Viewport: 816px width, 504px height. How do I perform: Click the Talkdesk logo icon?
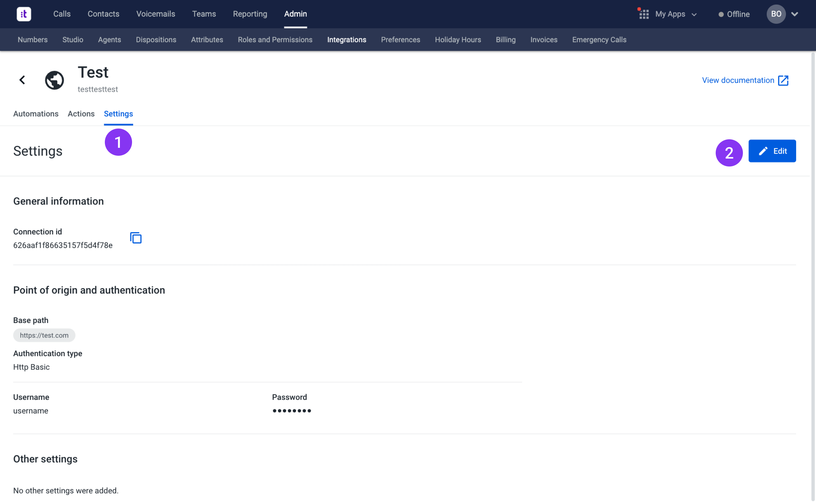pos(24,14)
